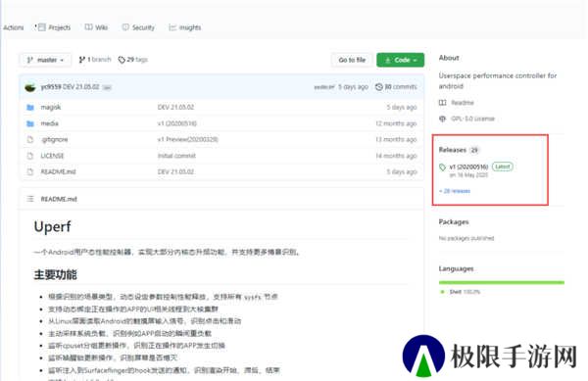Click the license scale icon in About
Image resolution: width=588 pixels, height=381 pixels.
click(x=443, y=119)
